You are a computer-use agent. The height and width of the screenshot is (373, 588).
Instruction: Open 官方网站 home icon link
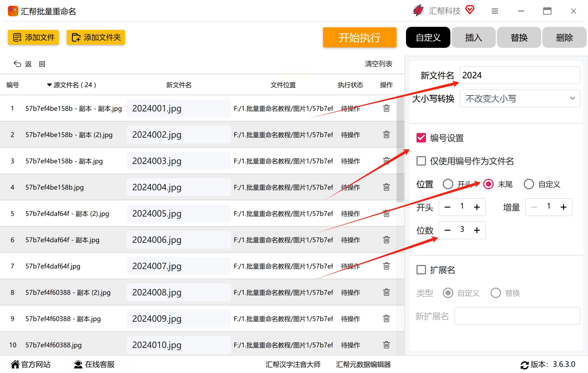click(15, 364)
